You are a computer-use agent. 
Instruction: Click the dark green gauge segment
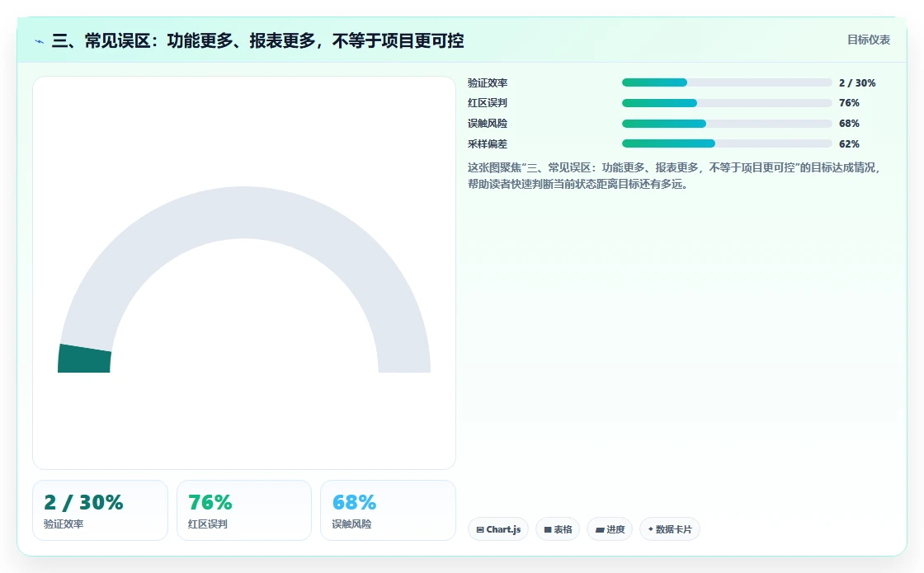tap(84, 359)
